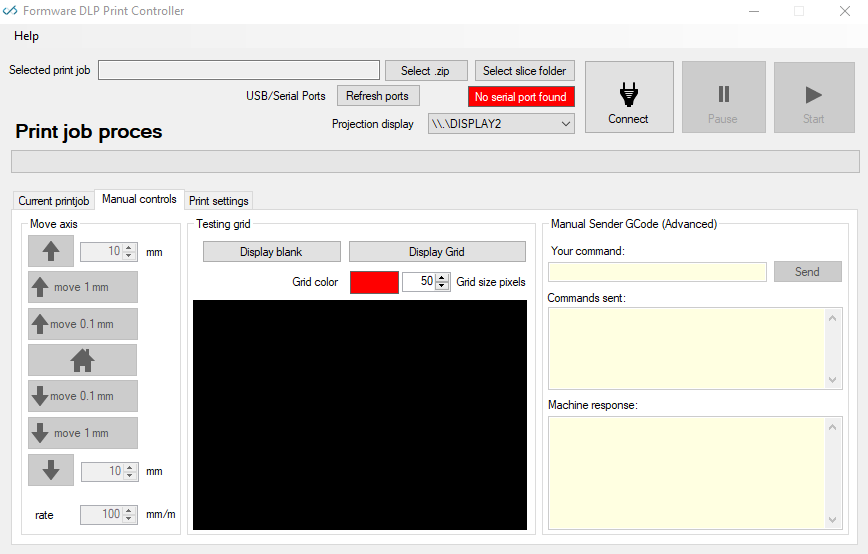The width and height of the screenshot is (868, 554).
Task: Switch to the Current printjob tab
Action: [x=54, y=201]
